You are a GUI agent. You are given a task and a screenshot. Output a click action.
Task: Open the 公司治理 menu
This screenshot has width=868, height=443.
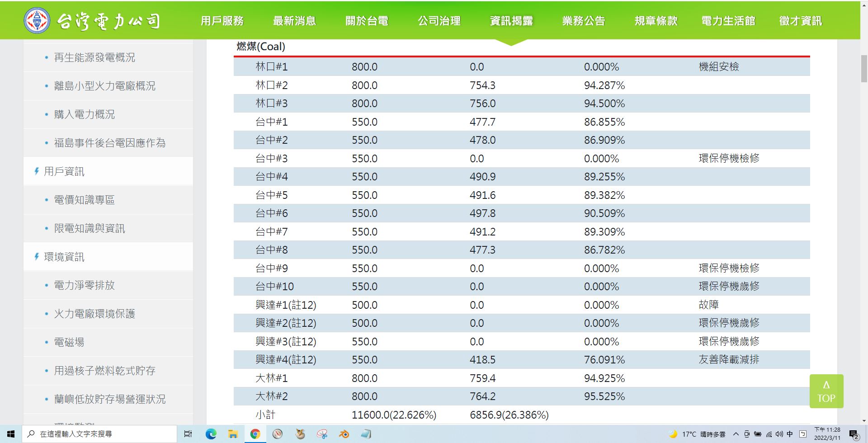tap(439, 21)
